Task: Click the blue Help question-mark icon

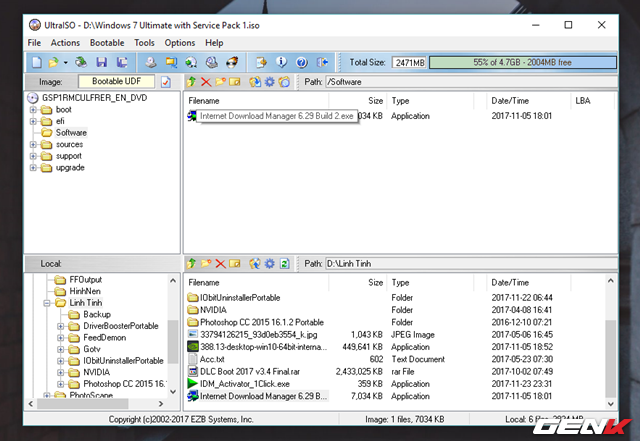Action: coord(302,62)
